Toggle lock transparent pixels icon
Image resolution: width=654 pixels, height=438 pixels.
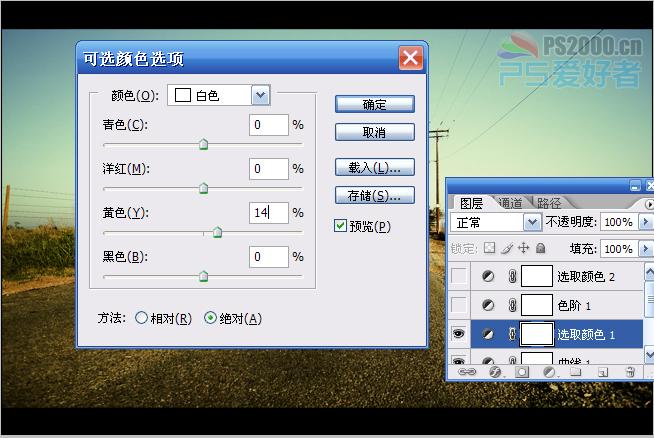489,248
